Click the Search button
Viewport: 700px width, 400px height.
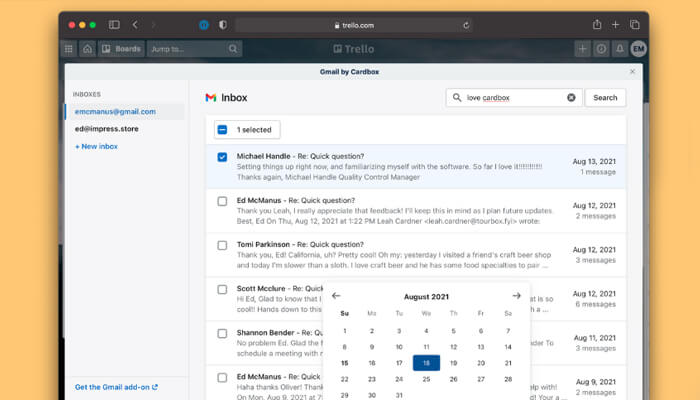605,98
